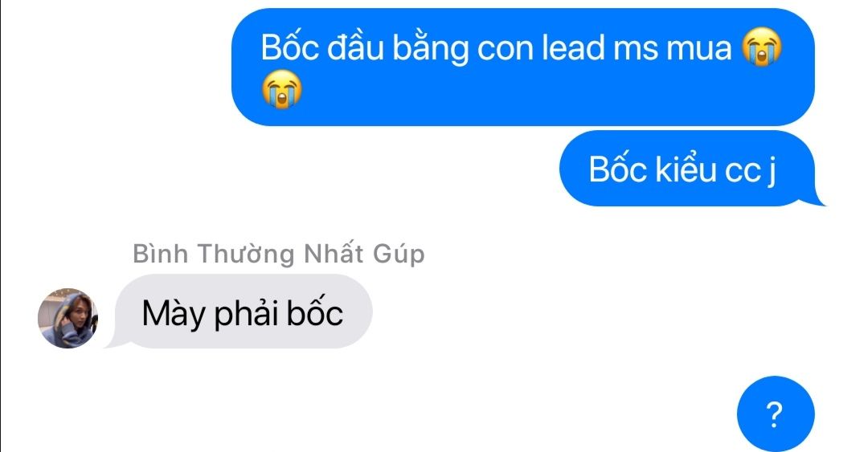Open sender name "Bình Thường Nhất Gúp"
The width and height of the screenshot is (868, 452).
pos(278,254)
